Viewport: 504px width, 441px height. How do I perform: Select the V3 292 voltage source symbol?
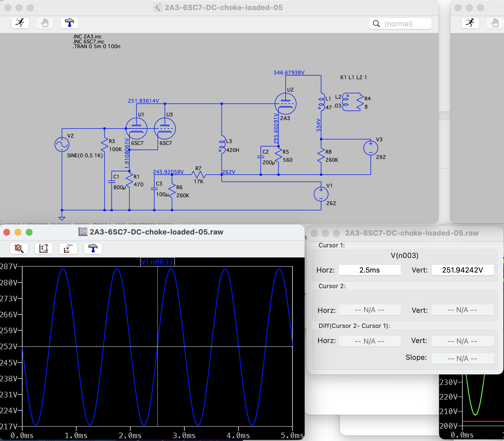pyautogui.click(x=371, y=148)
